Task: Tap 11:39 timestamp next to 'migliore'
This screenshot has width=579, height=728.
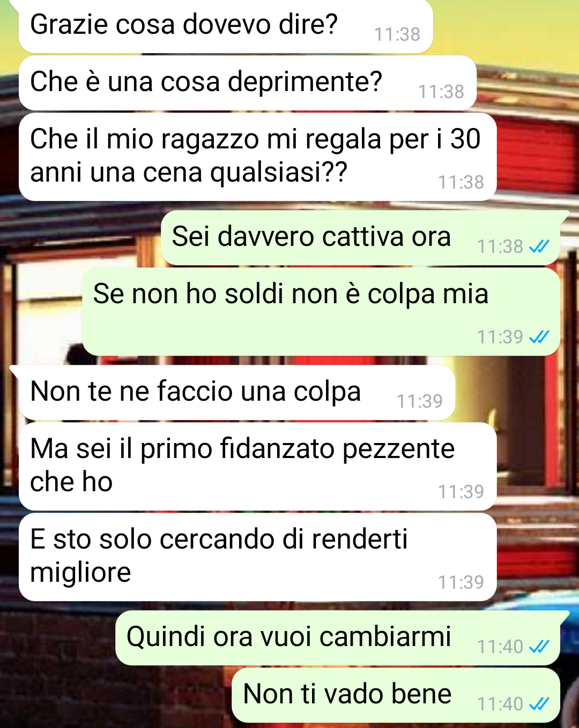Action: pyautogui.click(x=461, y=582)
